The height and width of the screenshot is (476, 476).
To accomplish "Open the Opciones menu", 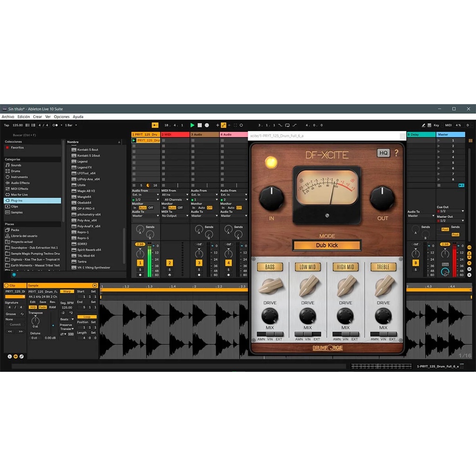I will coord(62,117).
